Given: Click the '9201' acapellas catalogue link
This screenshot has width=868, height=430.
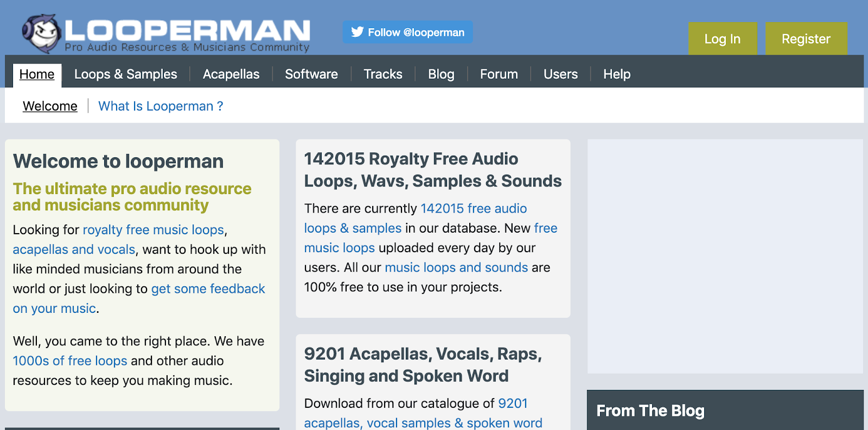Looking at the screenshot, I should 513,403.
